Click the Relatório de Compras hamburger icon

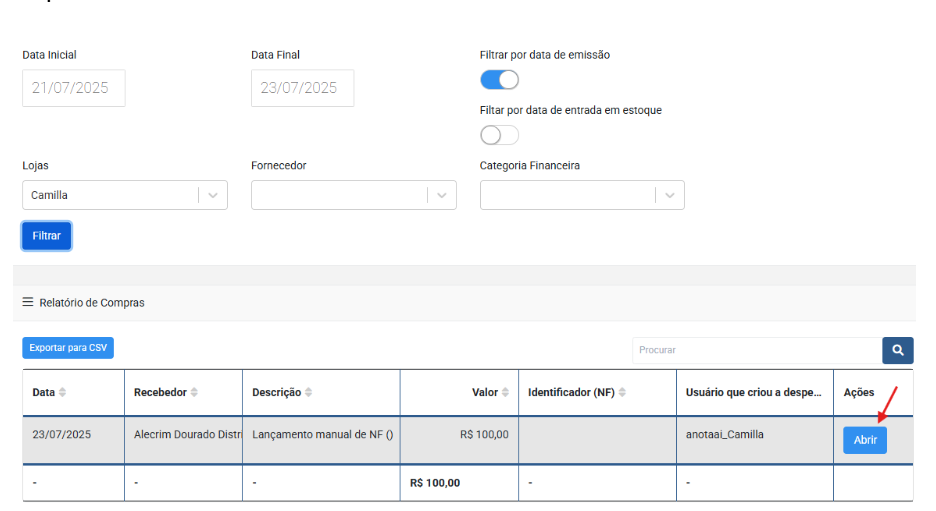click(x=28, y=302)
